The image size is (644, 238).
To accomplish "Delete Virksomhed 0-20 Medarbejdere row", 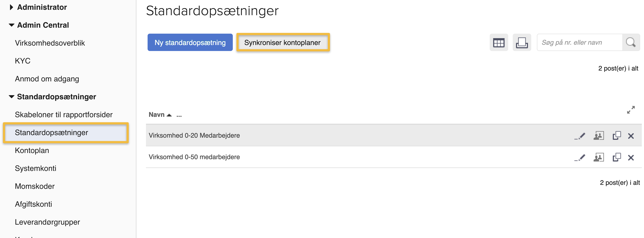I will click(631, 136).
